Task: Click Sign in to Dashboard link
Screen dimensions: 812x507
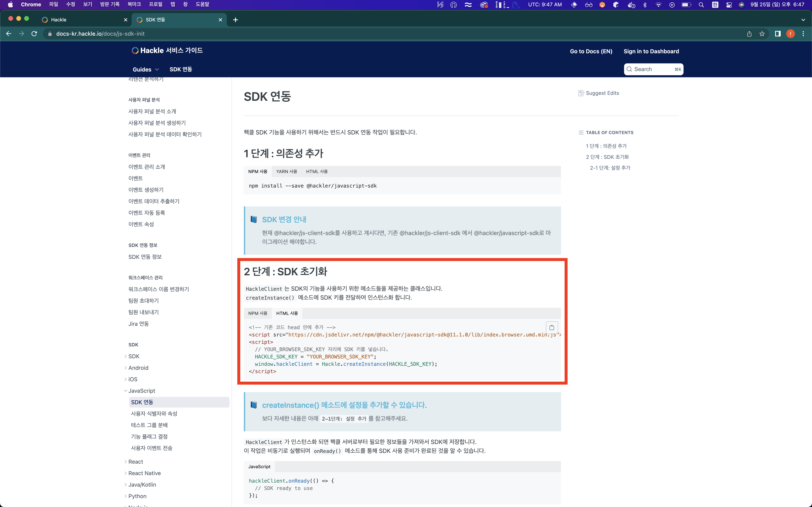Action: (651, 51)
